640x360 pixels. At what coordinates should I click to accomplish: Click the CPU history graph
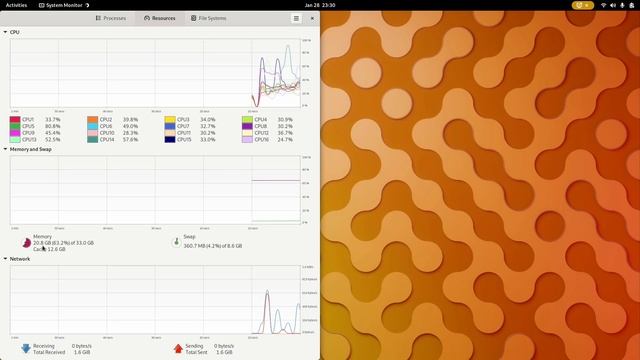(155, 73)
